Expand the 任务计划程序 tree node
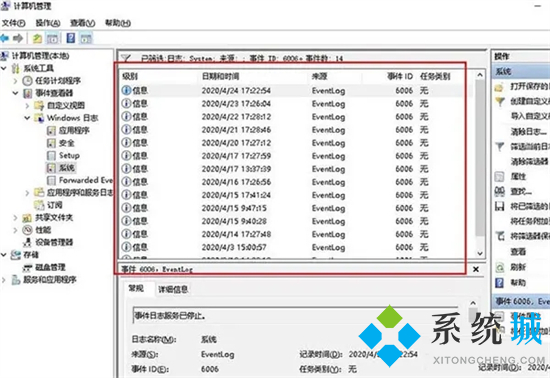Screen dimensions: 550x378 (15, 81)
